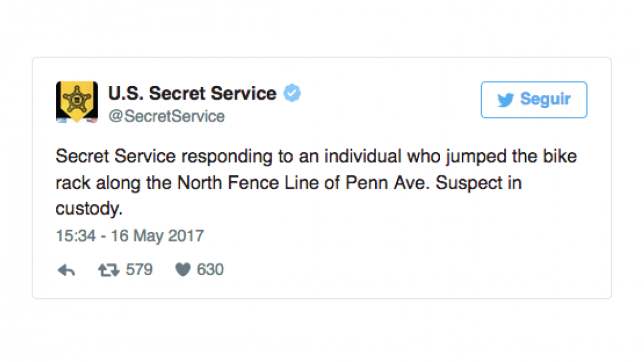The width and height of the screenshot is (644, 362).
Task: Click the word "custody." in the tweet
Action: point(90,209)
